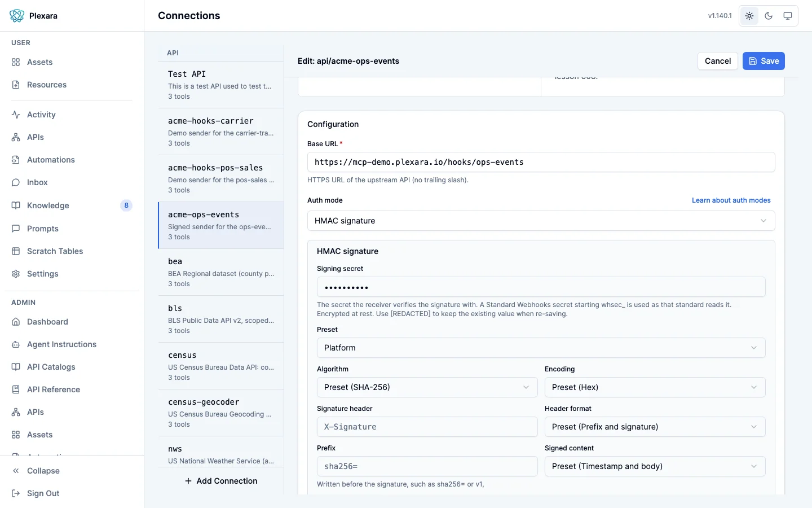This screenshot has width=812, height=508.
Task: Open Resources in the sidebar
Action: (72, 85)
